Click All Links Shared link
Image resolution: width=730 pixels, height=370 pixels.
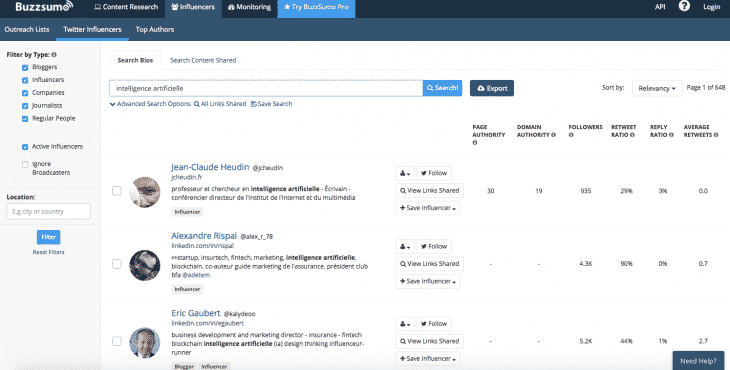coord(220,104)
